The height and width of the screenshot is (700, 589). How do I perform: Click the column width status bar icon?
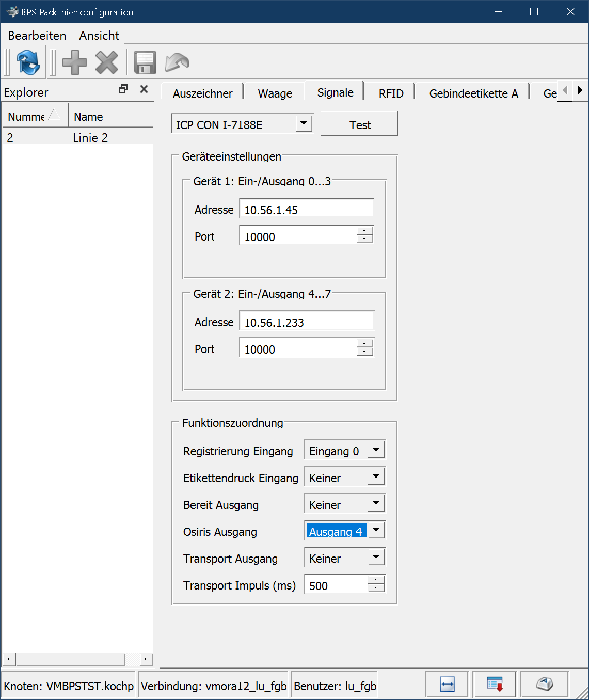pos(447,685)
